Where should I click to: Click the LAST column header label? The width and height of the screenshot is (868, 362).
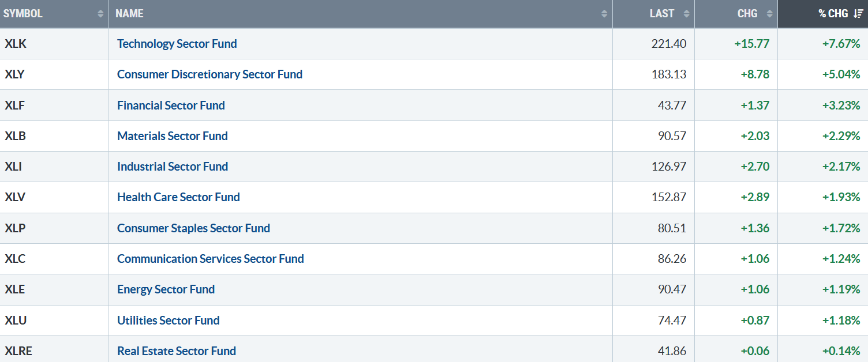(x=662, y=14)
